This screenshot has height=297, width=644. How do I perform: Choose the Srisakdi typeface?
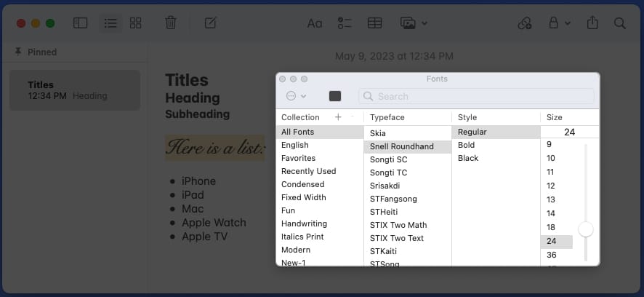pyautogui.click(x=408, y=186)
